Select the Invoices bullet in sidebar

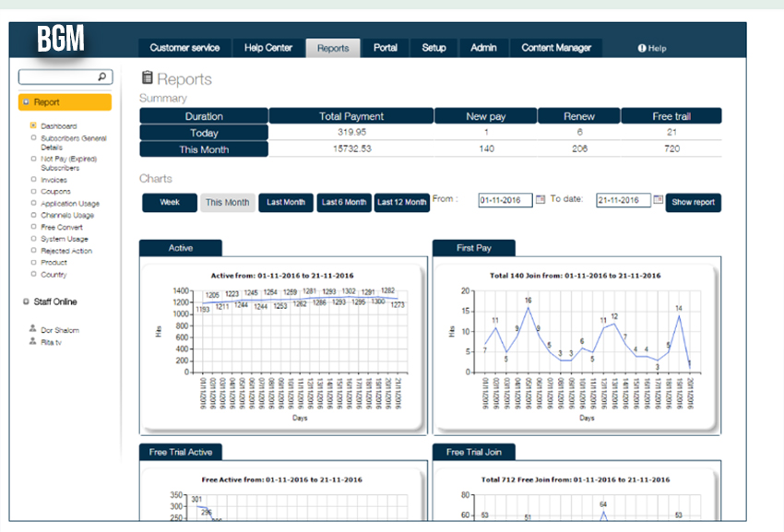(x=33, y=181)
